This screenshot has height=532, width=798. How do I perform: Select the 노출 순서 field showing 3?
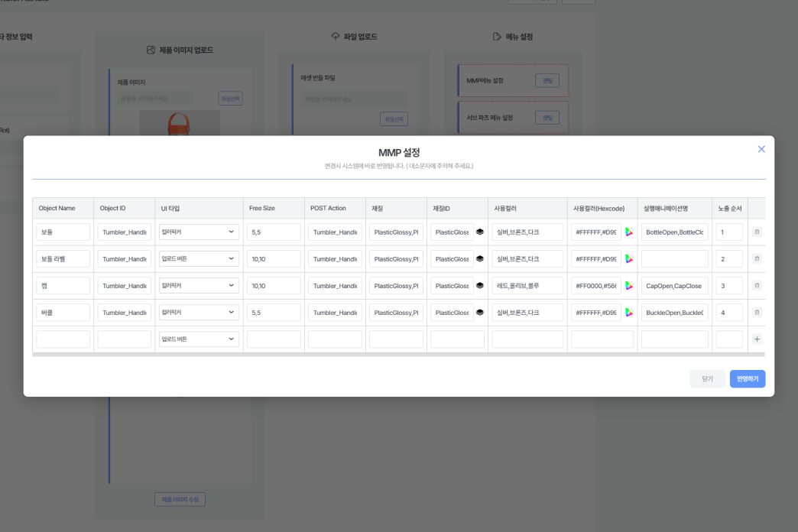click(x=729, y=286)
